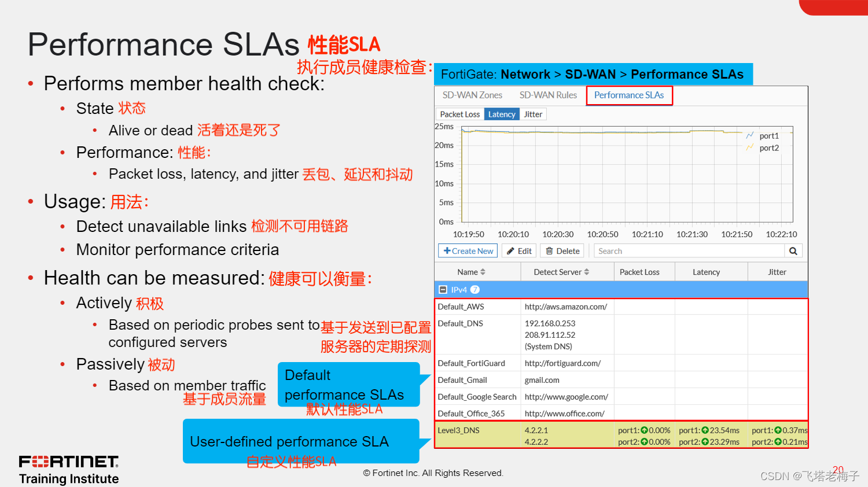Click the plus icon in Create New
Viewport: 868px width, 487px height.
pyautogui.click(x=447, y=251)
